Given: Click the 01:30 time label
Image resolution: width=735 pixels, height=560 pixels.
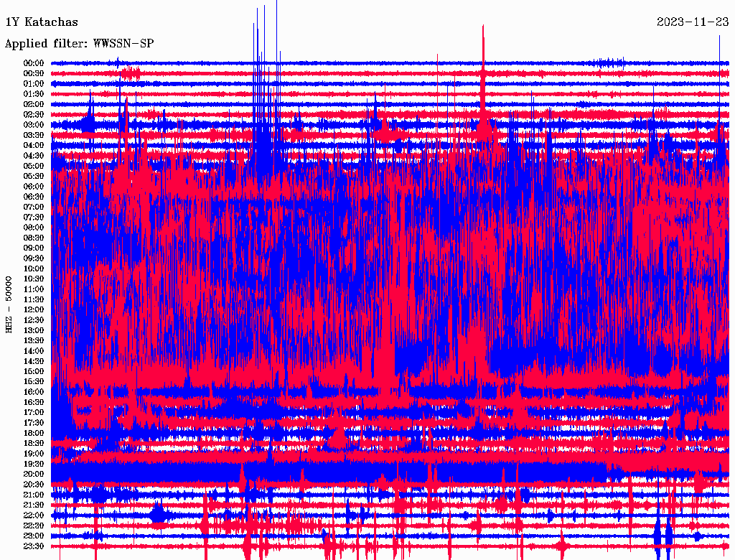Looking at the screenshot, I should coord(34,94).
